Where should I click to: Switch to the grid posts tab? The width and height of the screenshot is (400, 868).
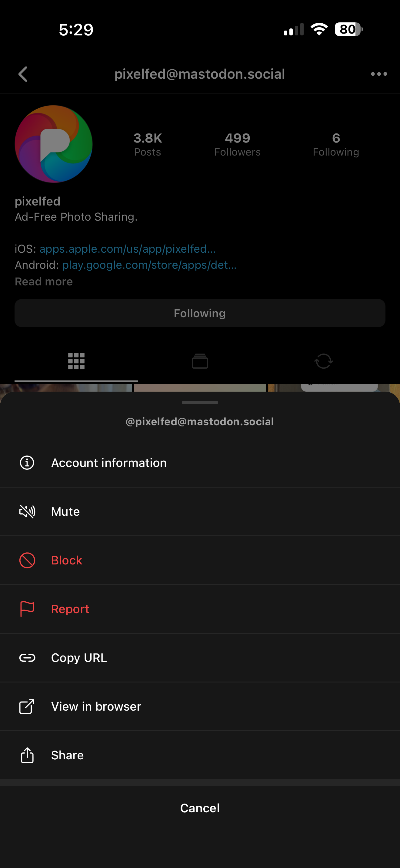(x=76, y=361)
